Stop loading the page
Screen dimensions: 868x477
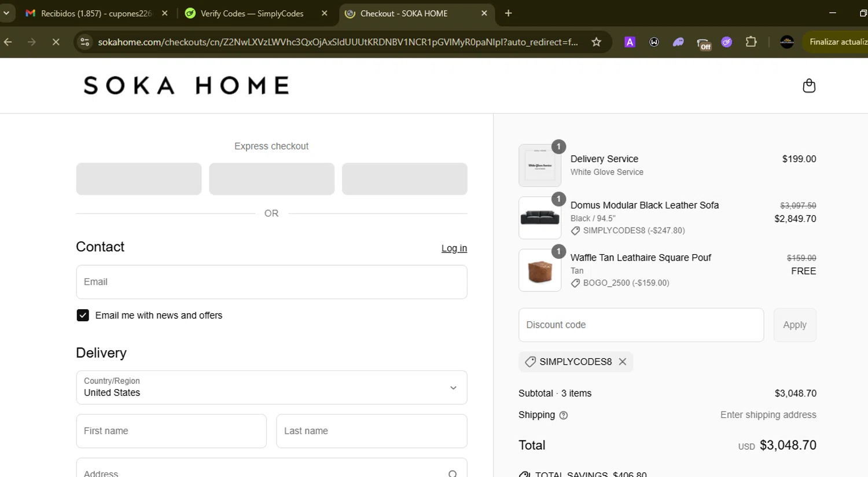(x=56, y=42)
